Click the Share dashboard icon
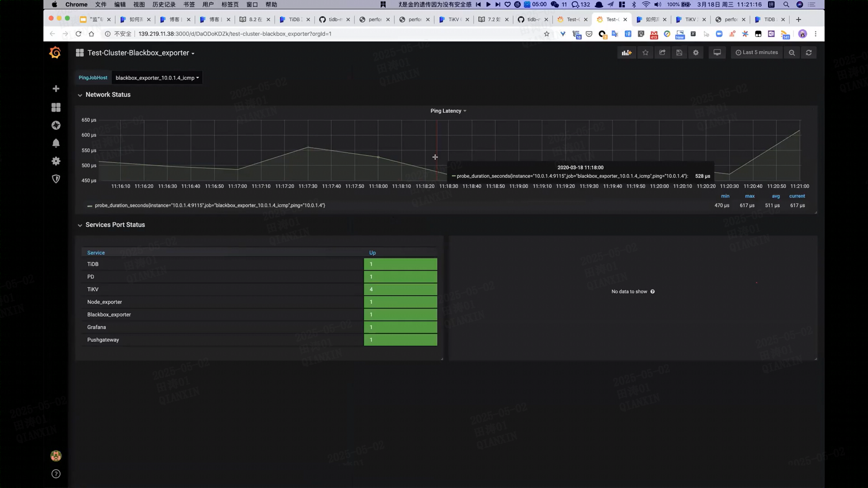868x488 pixels. [662, 53]
